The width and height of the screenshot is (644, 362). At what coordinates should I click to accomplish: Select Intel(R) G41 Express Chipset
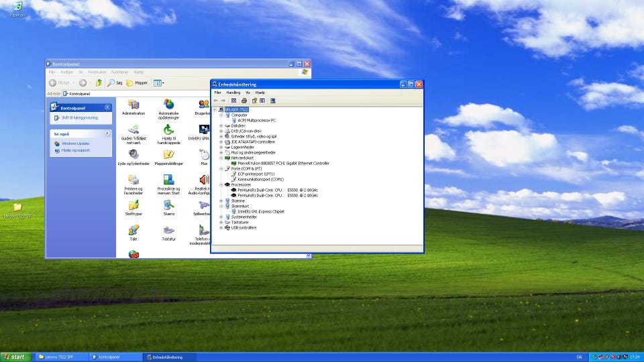261,211
